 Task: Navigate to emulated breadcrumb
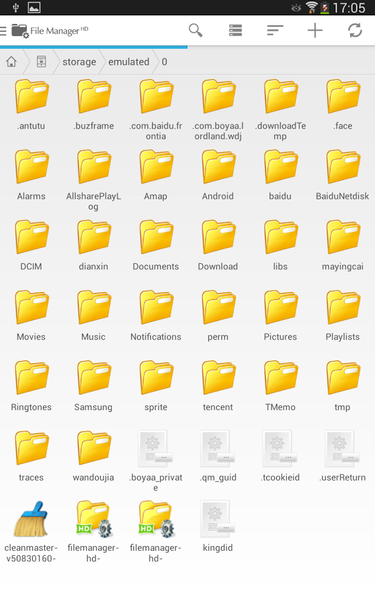coord(129,62)
